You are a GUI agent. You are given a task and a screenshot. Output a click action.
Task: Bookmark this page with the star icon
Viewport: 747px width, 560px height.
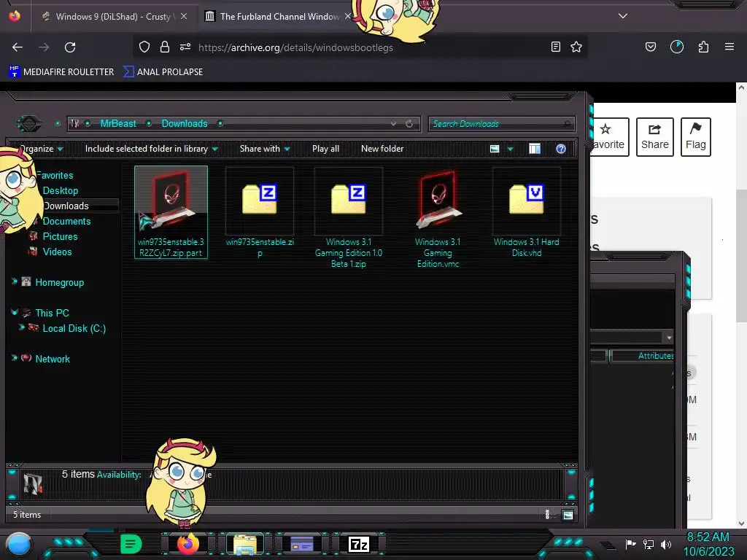pyautogui.click(x=576, y=47)
